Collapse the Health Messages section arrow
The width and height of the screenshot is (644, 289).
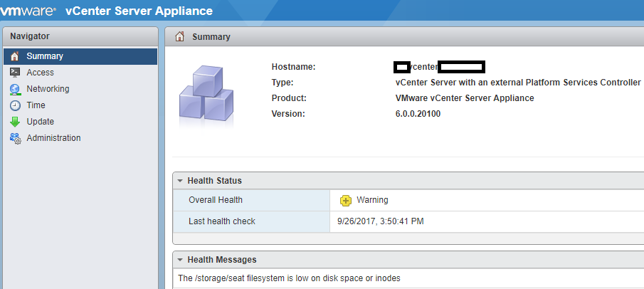(180, 260)
